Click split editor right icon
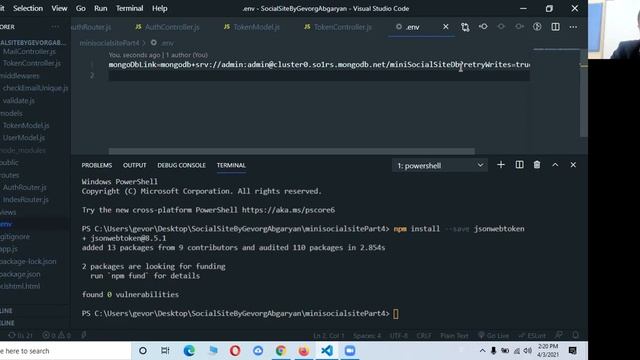 [555, 27]
